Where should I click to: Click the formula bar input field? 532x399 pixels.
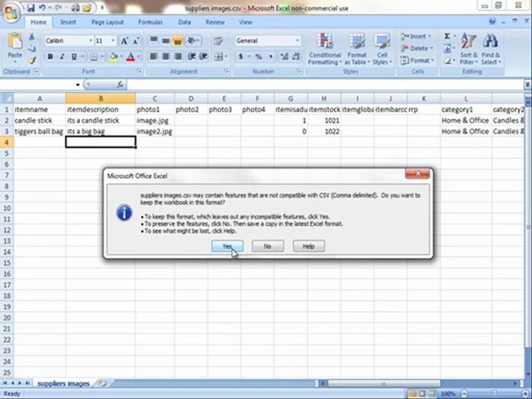[x=325, y=85]
